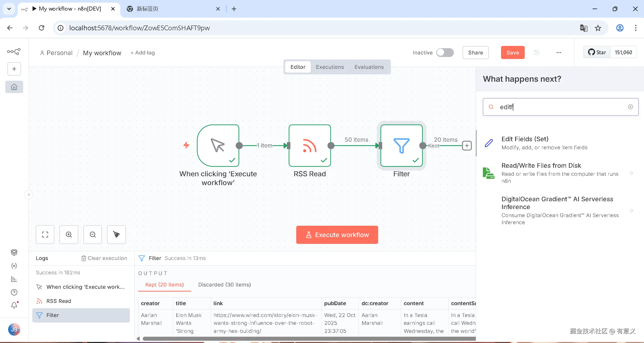Select the Discarded (30 items) tab
This screenshot has height=343, width=644.
coord(224,285)
